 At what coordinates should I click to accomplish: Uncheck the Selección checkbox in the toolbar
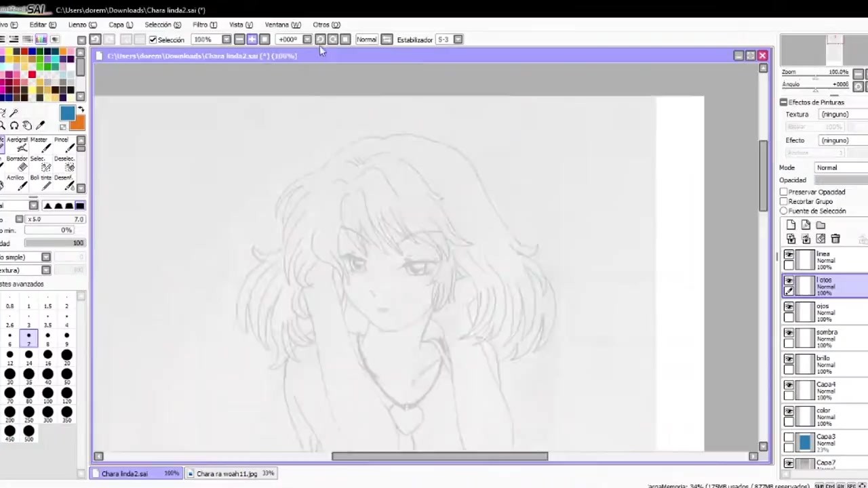[153, 39]
